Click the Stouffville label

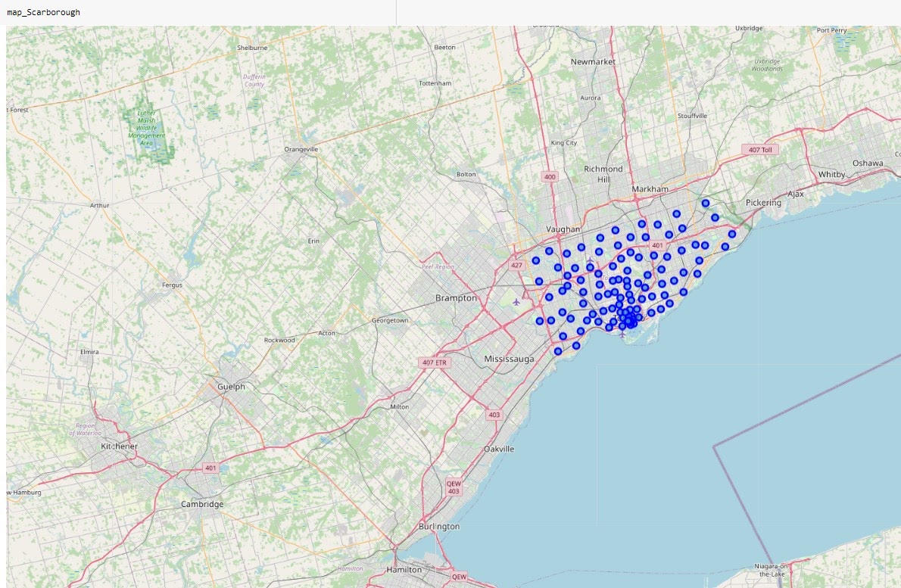[x=693, y=116]
